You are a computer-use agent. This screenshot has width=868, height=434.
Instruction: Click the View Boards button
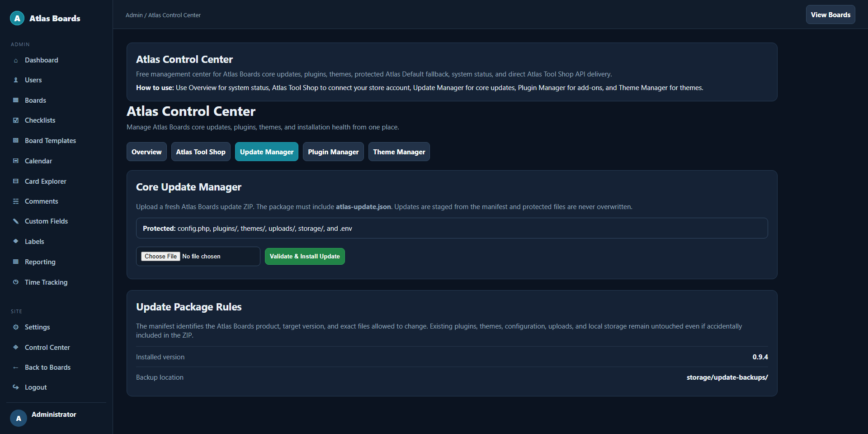click(830, 14)
